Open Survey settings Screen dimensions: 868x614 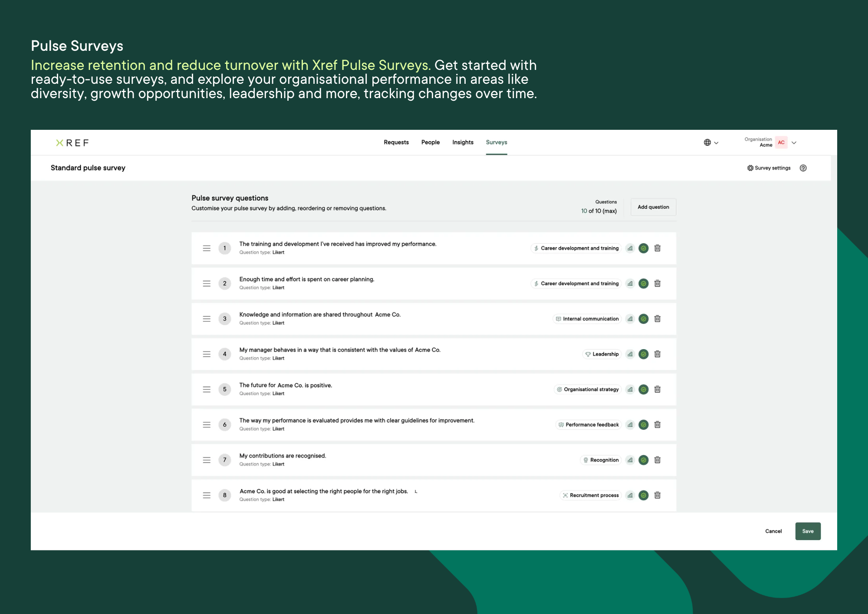tap(769, 168)
